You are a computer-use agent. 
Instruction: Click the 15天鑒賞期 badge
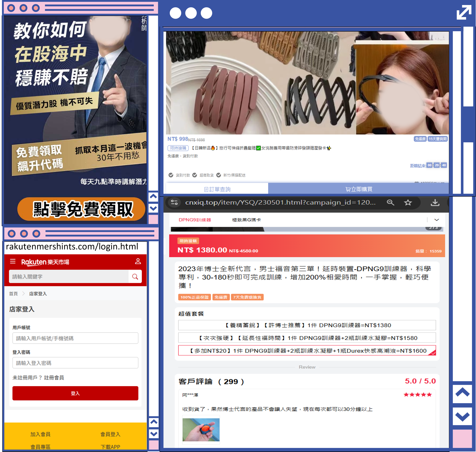[437, 139]
